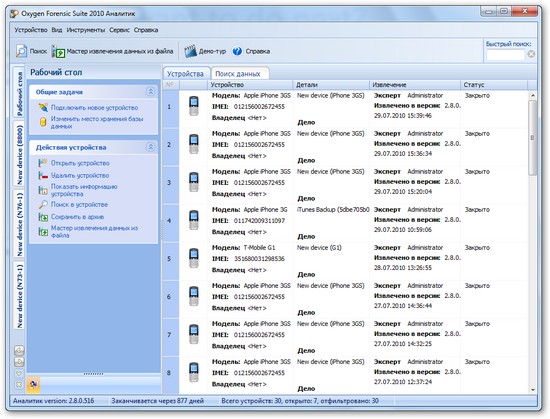Sort by the Извлечение column header
Screen dimensions: 550x419
click(x=415, y=85)
